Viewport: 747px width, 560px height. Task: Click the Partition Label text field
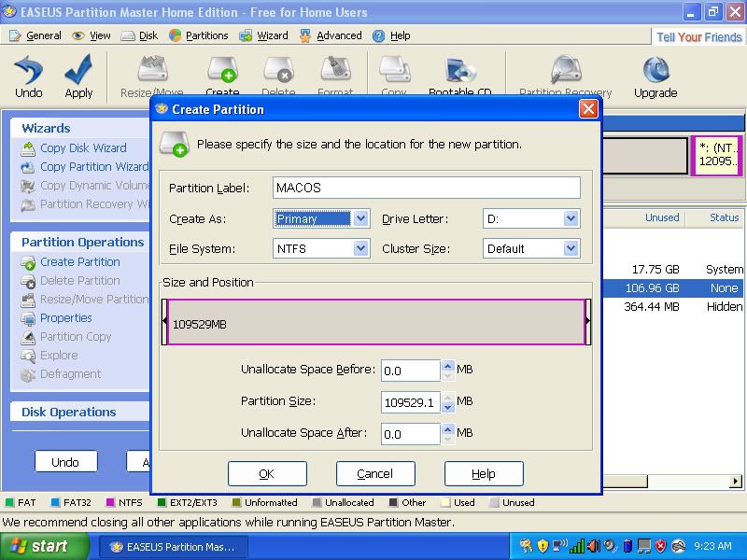coord(427,188)
